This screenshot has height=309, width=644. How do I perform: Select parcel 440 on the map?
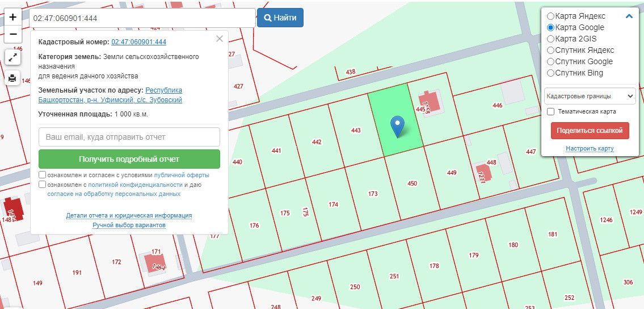pyautogui.click(x=237, y=162)
